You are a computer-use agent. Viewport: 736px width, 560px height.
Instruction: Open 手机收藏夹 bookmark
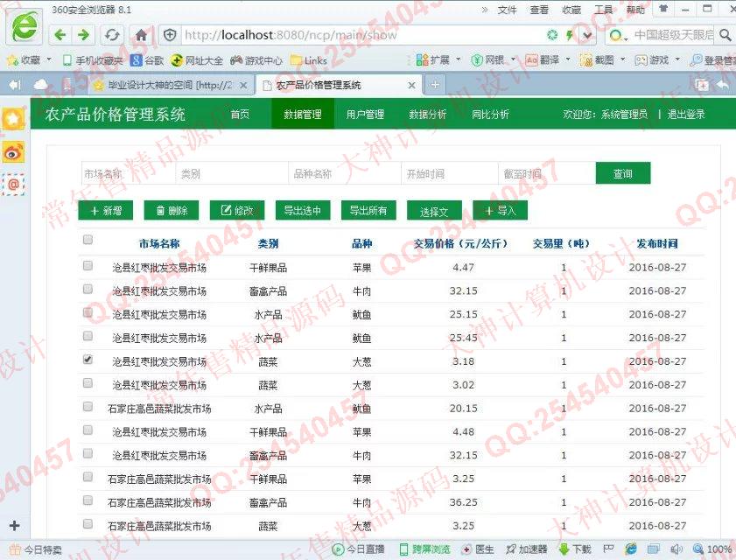click(x=93, y=60)
